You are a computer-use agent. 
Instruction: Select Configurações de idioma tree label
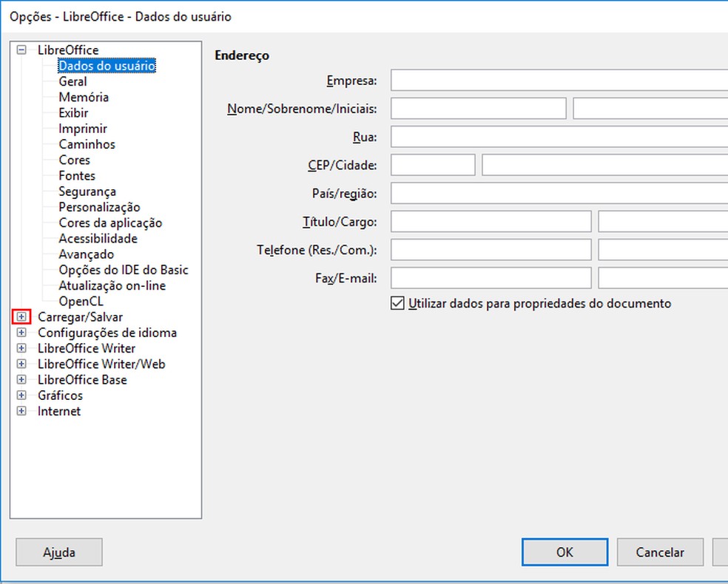pos(107,333)
